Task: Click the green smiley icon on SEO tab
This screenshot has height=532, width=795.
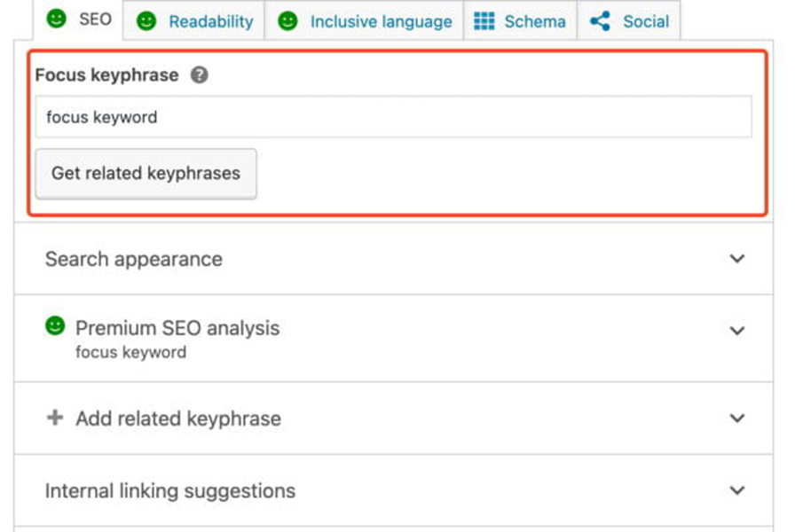Action: pyautogui.click(x=57, y=20)
